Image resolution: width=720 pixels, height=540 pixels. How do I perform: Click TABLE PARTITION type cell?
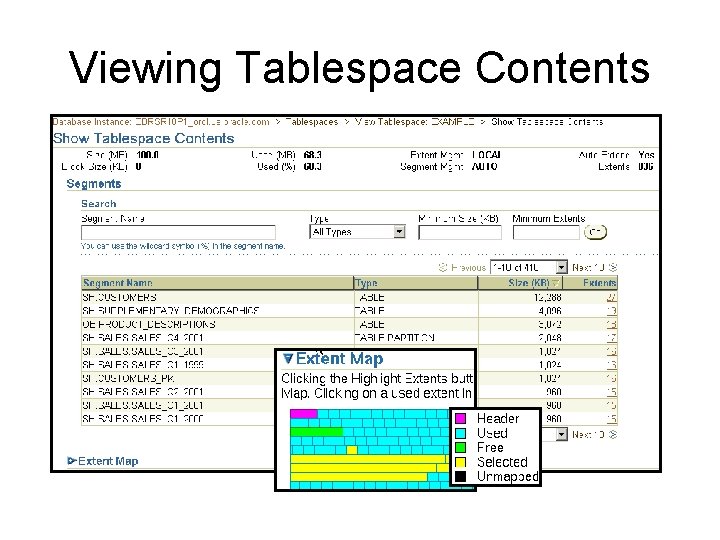[394, 338]
